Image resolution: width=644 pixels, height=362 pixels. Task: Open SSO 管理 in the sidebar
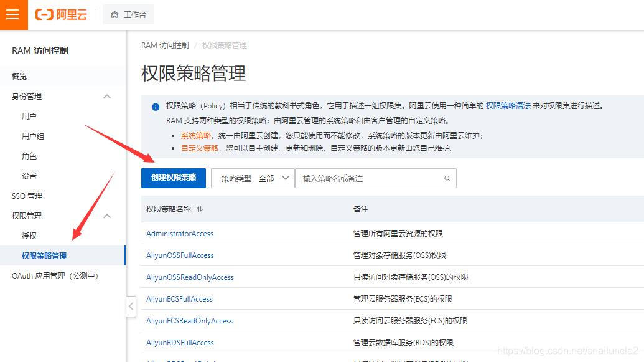pyautogui.click(x=27, y=196)
